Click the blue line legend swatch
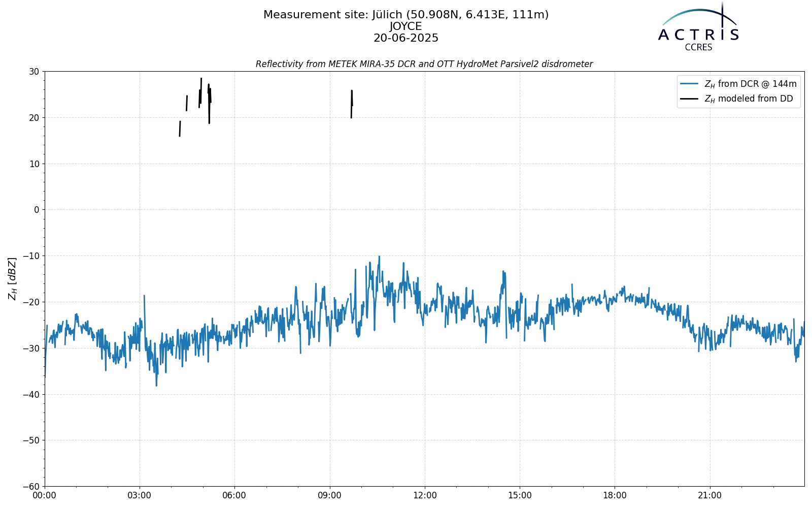The width and height of the screenshot is (812, 508). coord(689,84)
